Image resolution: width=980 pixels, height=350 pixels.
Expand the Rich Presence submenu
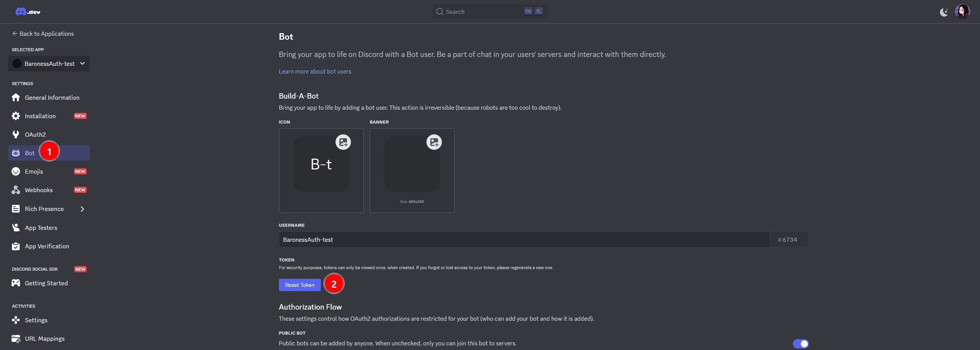tap(82, 209)
